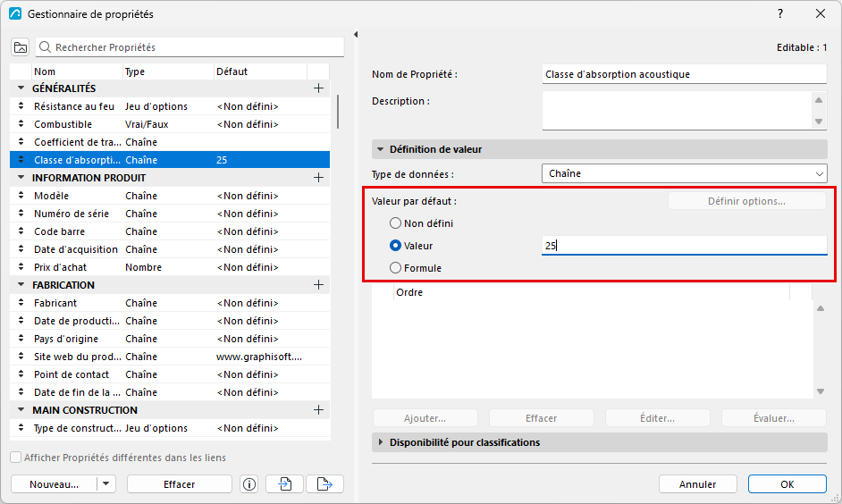
Task: Select the Date d'acquisition property row
Action: coord(170,249)
